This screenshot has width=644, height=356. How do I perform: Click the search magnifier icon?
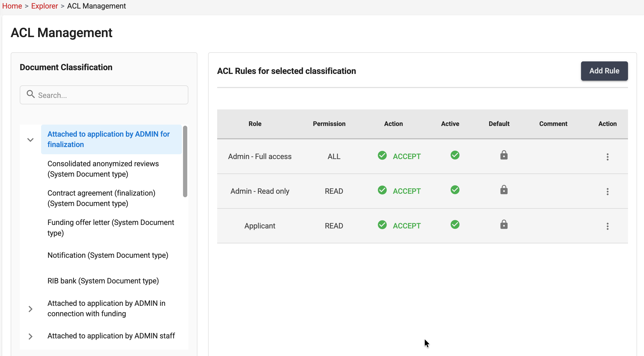click(x=31, y=94)
